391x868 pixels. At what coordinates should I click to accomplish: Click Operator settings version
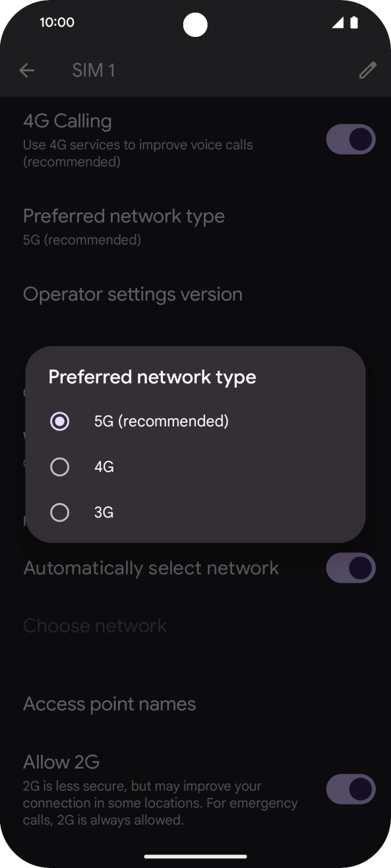point(133,294)
